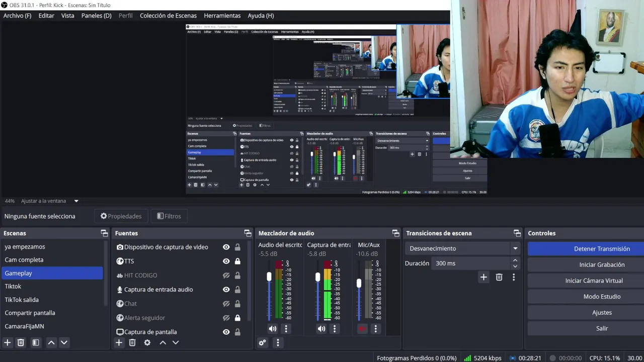Open Filtros for selected source
Image resolution: width=644 pixels, height=362 pixels.
169,216
